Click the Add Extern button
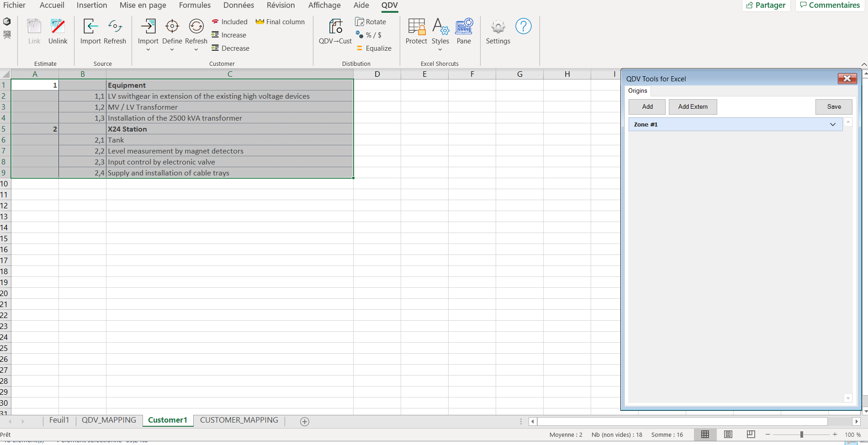The width and height of the screenshot is (868, 445). point(693,107)
